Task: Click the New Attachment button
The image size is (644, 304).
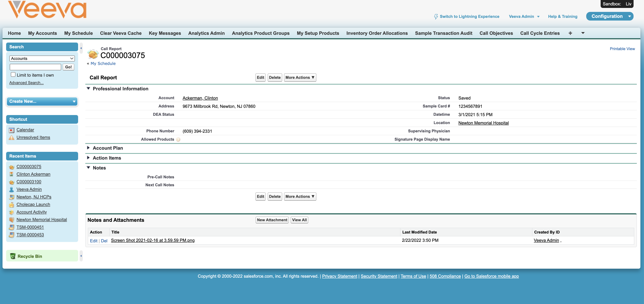Action: 272,220
